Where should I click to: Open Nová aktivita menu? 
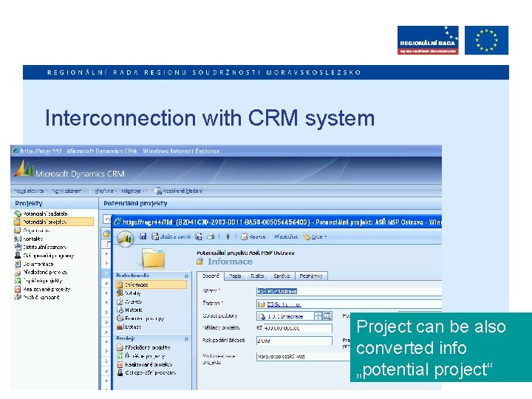click(30, 191)
